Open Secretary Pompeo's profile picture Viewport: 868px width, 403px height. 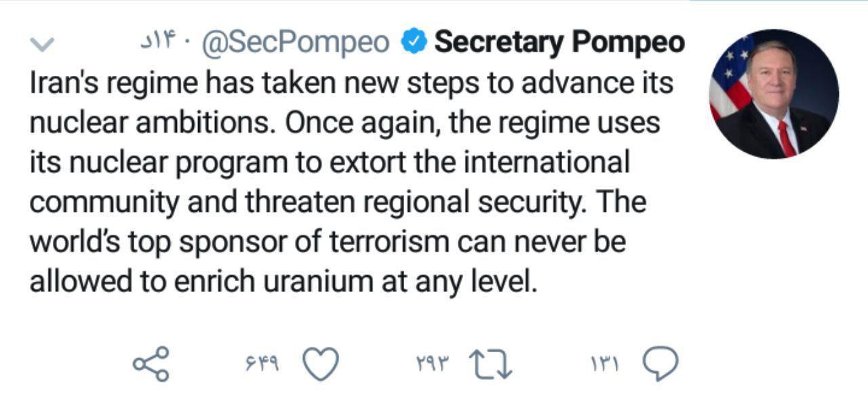(x=774, y=94)
